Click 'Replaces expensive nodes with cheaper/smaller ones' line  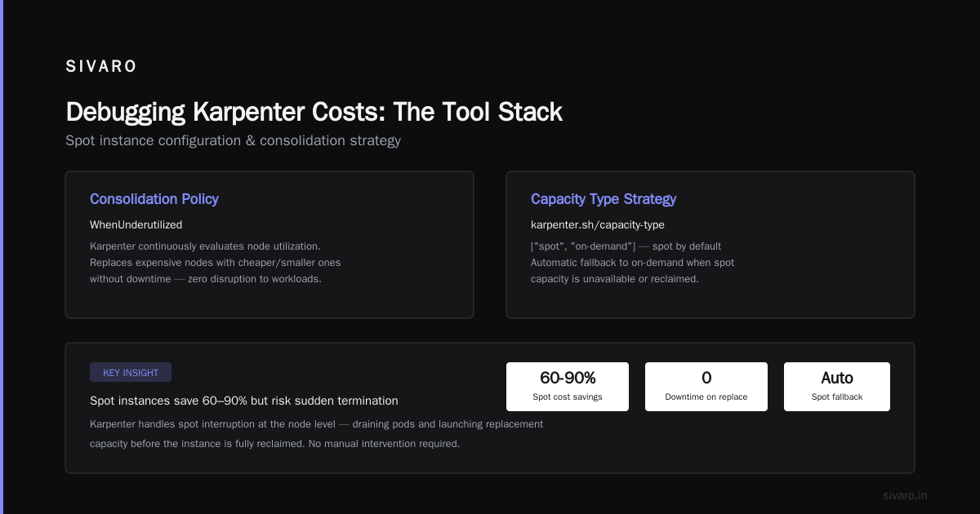[216, 262]
